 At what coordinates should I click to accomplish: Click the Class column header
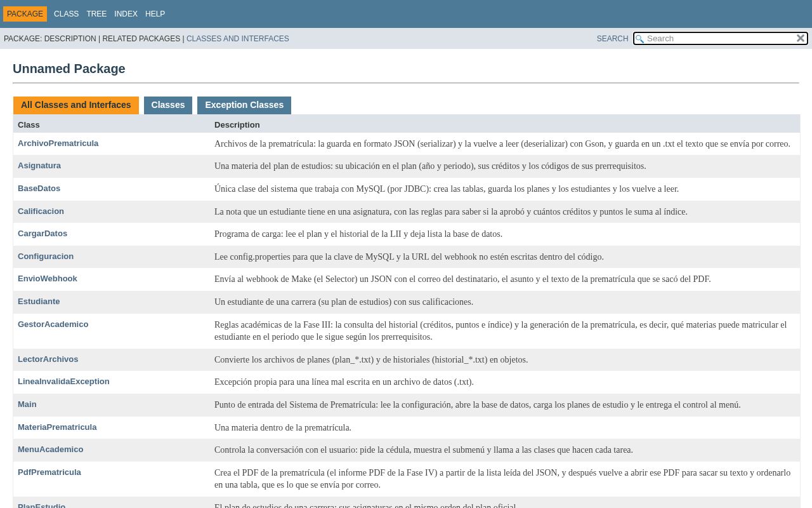[29, 125]
